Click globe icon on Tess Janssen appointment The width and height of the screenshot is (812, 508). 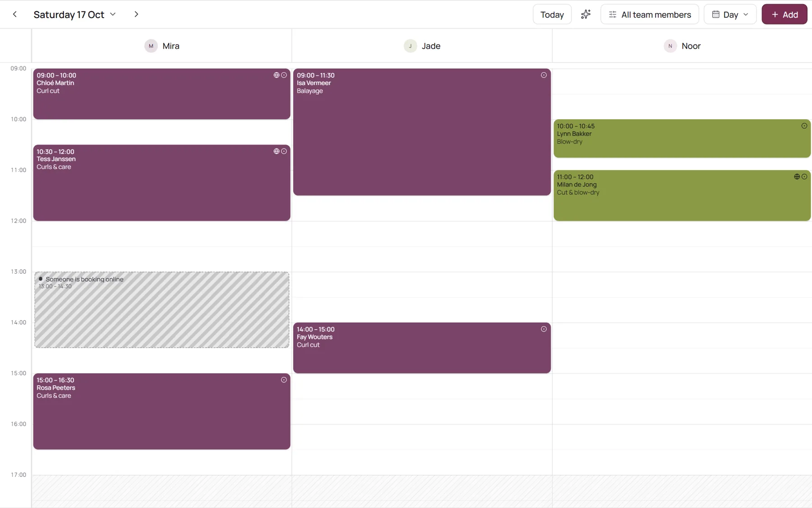(277, 151)
